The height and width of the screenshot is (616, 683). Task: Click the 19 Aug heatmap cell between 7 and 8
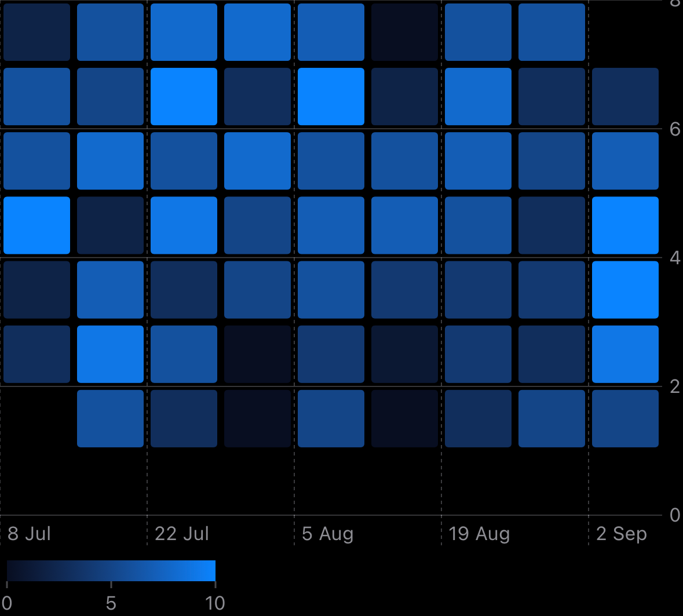coord(479,32)
